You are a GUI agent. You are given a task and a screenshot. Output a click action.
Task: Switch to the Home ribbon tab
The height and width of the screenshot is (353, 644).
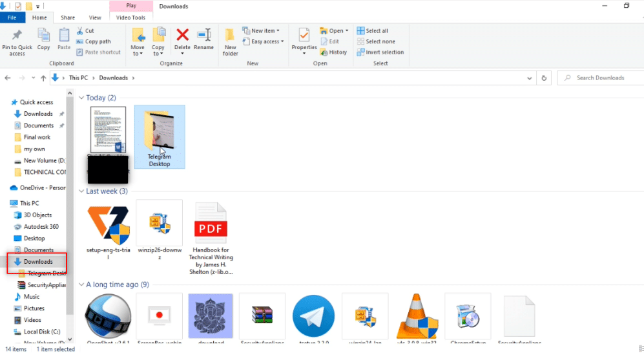click(x=39, y=17)
